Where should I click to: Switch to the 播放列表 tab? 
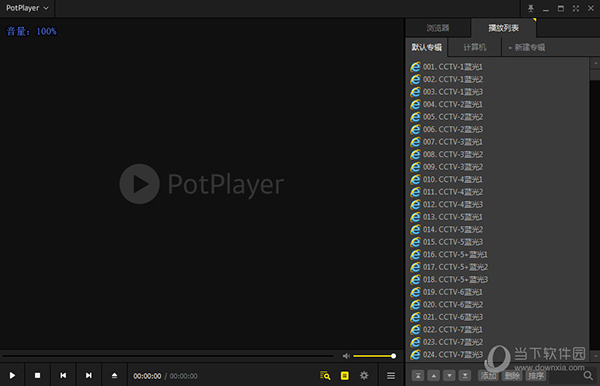[503, 28]
